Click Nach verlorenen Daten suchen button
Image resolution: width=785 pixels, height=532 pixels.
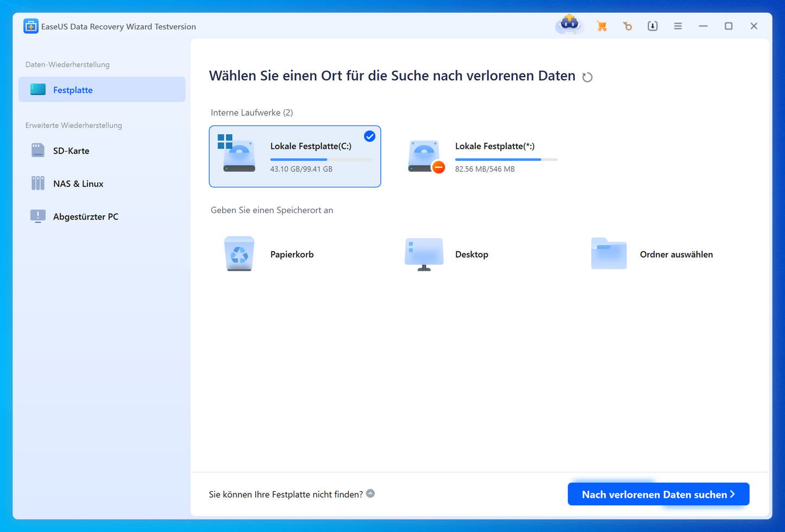point(658,494)
